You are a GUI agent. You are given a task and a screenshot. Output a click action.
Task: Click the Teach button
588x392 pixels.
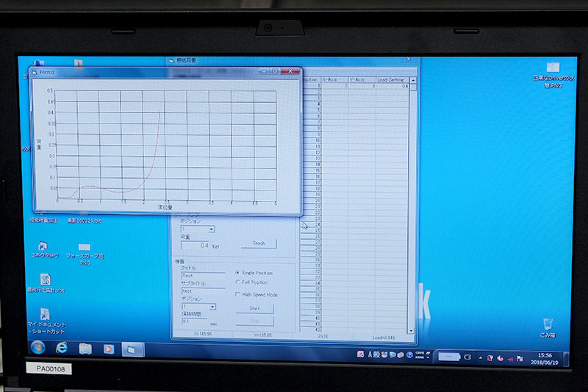(259, 243)
